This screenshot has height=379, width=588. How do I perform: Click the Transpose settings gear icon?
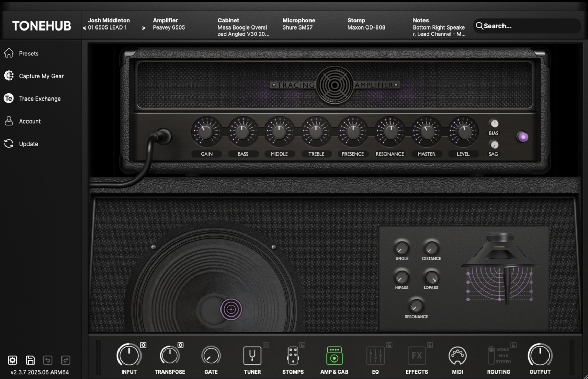180,345
